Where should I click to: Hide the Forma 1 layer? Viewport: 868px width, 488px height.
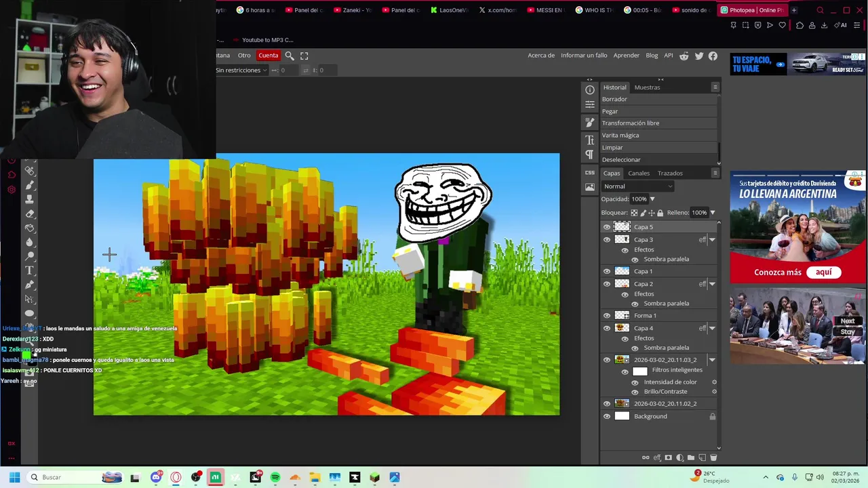[x=607, y=315]
